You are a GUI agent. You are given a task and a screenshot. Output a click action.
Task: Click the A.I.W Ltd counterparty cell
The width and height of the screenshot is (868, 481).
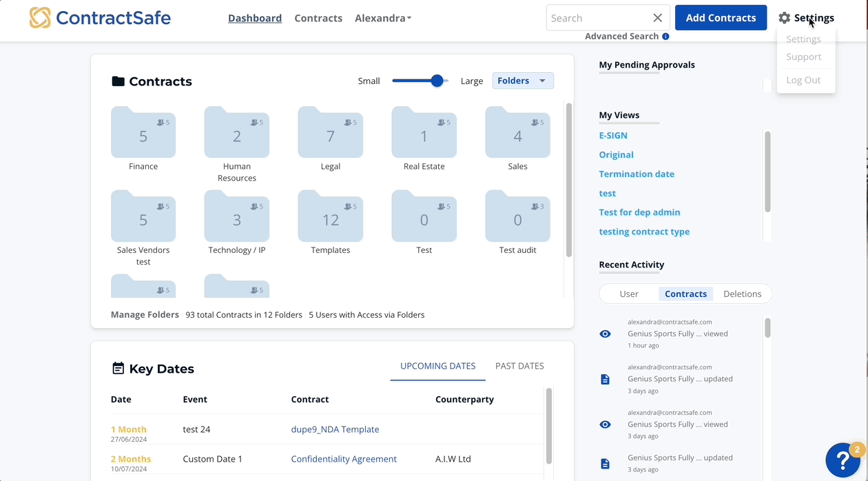pos(453,459)
